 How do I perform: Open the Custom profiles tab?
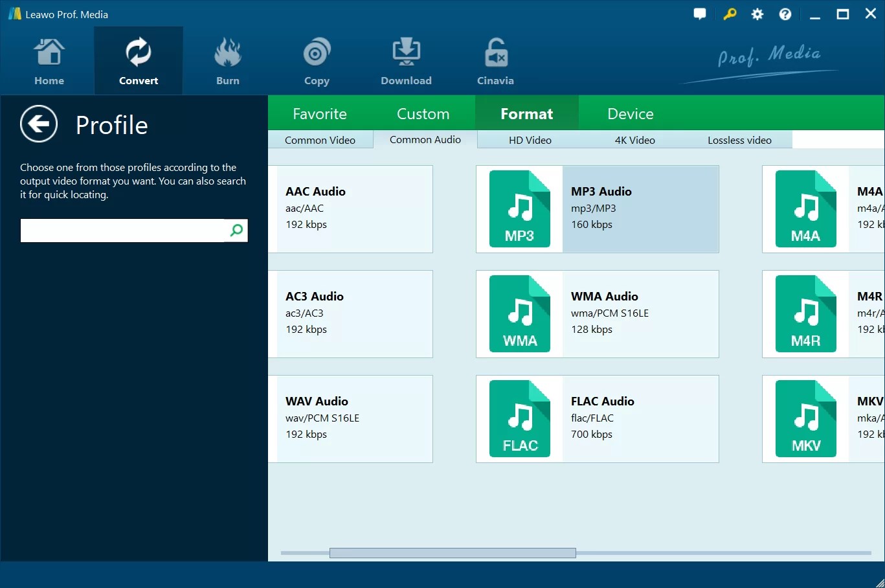tap(423, 113)
